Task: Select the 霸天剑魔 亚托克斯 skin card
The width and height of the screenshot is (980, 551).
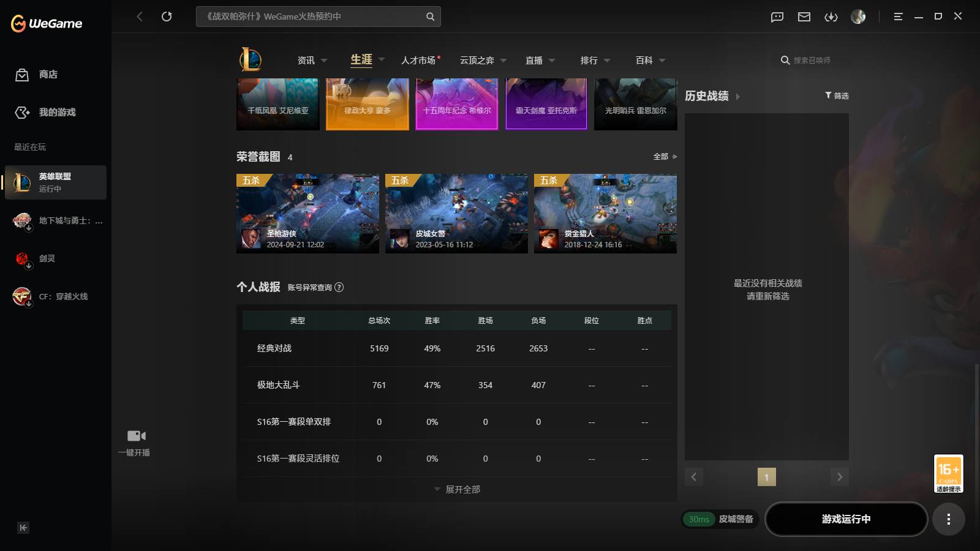Action: [546, 104]
